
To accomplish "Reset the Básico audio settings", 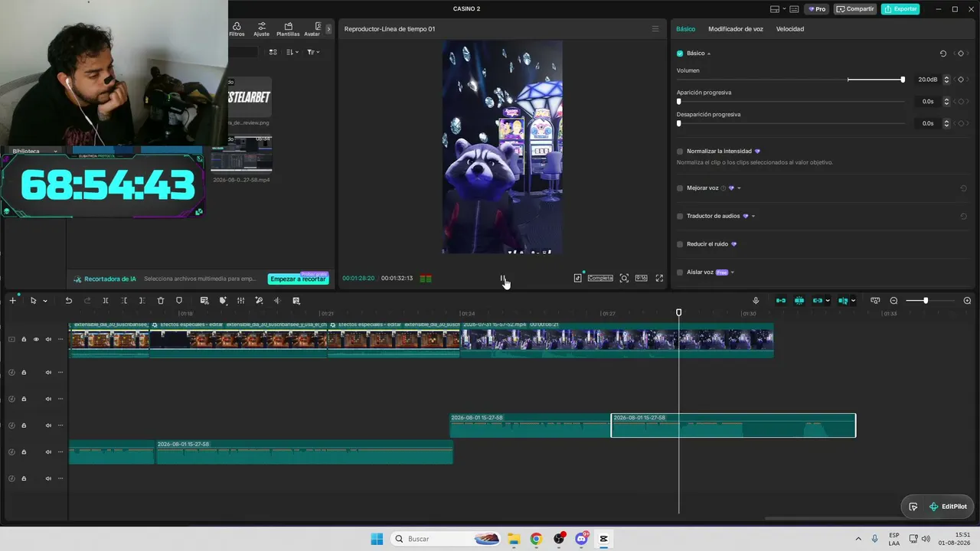I will point(943,54).
